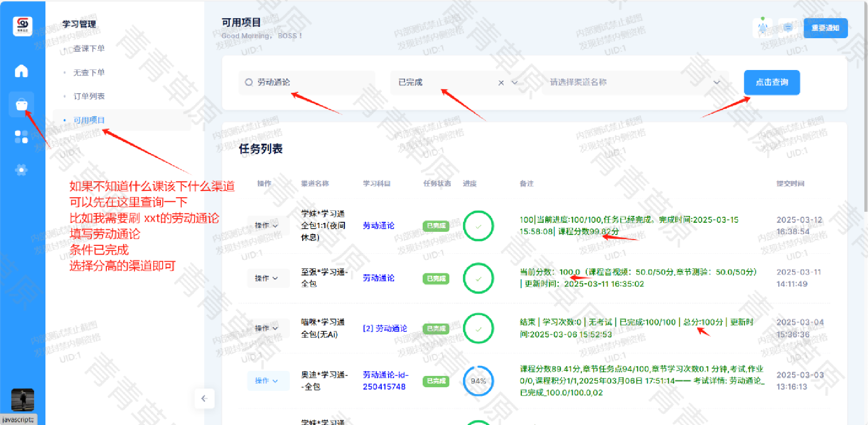This screenshot has height=425, width=868.
Task: Open the chat message bubble icon
Action: point(788,28)
